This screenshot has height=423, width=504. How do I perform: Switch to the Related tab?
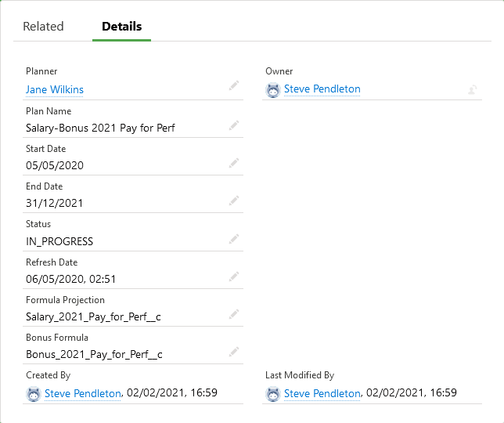43,27
